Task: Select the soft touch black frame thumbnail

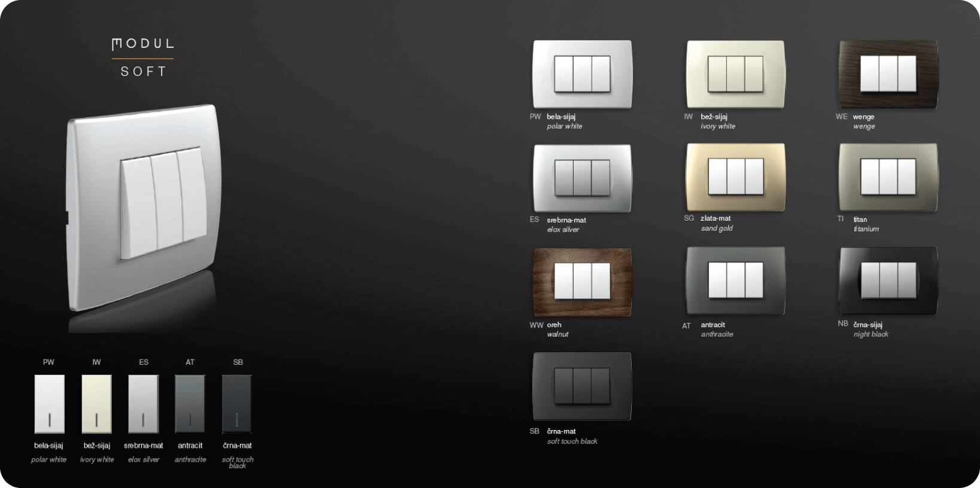Action: pyautogui.click(x=582, y=386)
